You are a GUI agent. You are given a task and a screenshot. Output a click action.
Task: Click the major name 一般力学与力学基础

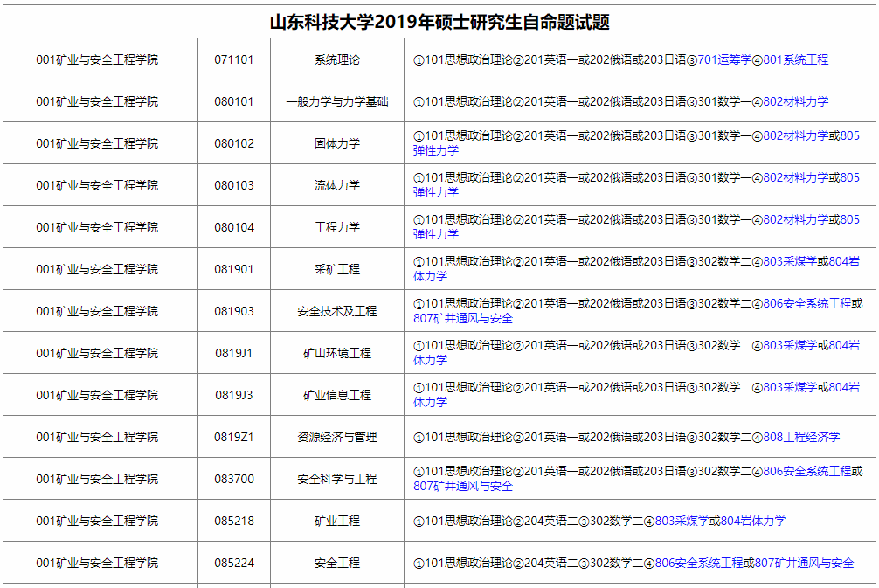337,101
